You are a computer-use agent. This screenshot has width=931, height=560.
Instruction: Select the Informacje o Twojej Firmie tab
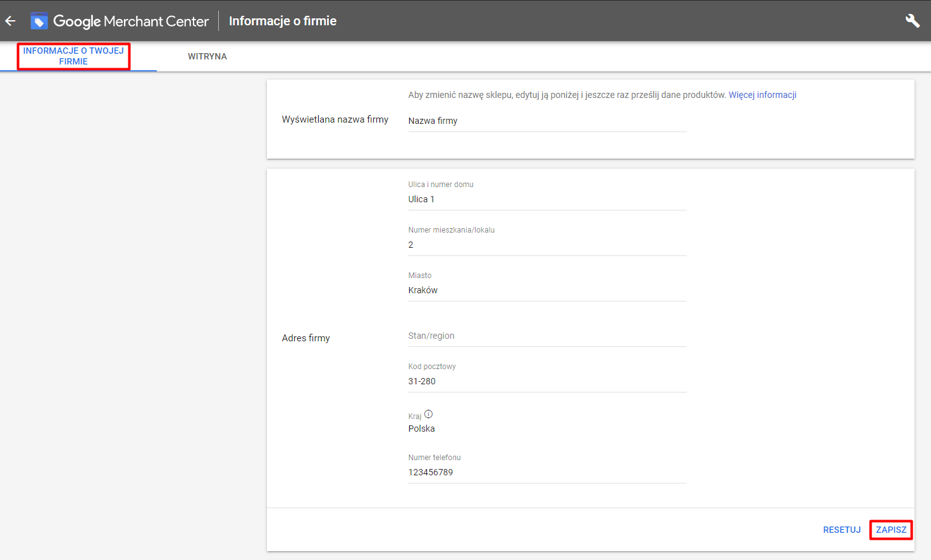[73, 56]
